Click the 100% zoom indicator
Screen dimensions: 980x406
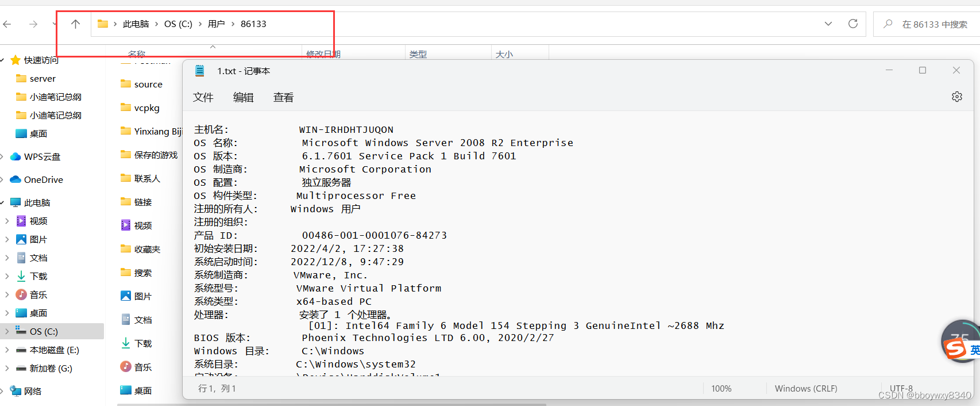tap(721, 388)
